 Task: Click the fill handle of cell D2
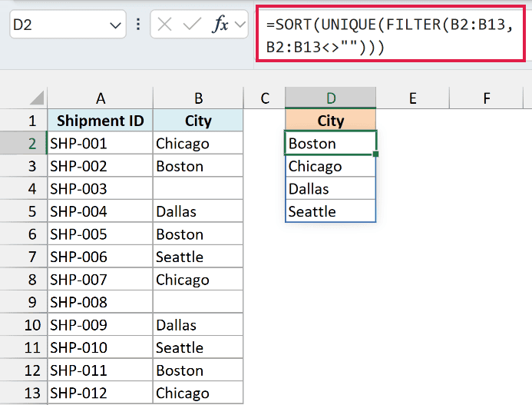pos(375,154)
